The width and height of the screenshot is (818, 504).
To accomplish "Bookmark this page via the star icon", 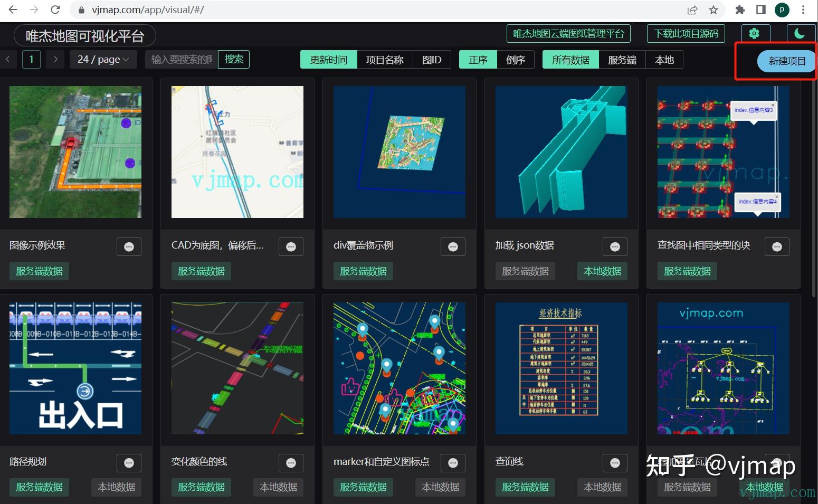I will (x=713, y=9).
